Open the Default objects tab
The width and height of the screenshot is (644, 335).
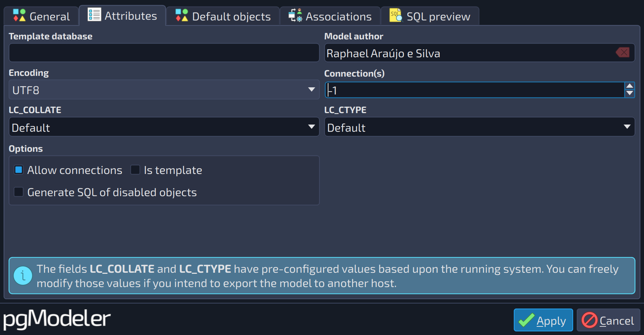(223, 16)
